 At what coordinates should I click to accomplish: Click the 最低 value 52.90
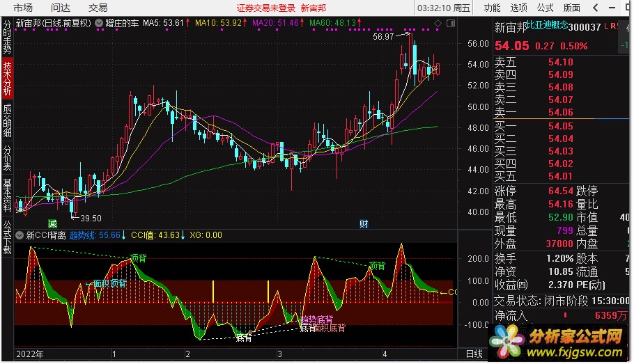pos(560,217)
